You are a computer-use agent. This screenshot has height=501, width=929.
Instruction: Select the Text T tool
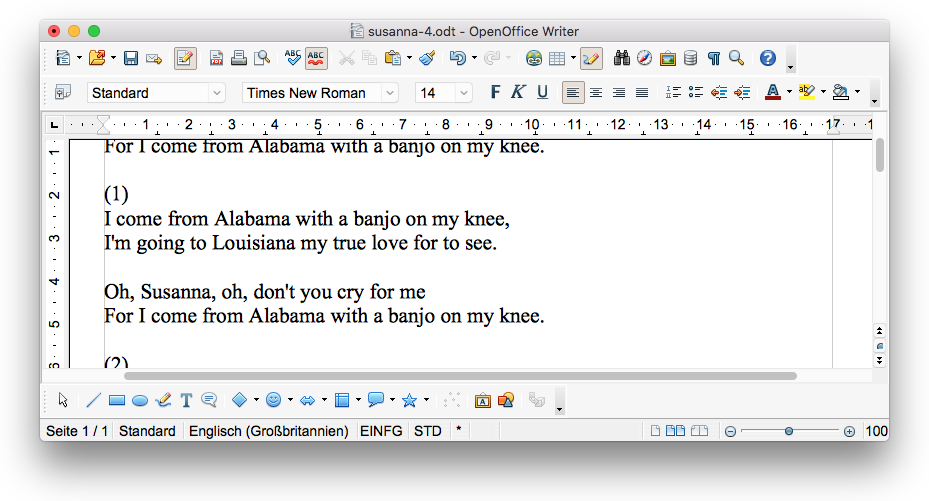pos(186,401)
